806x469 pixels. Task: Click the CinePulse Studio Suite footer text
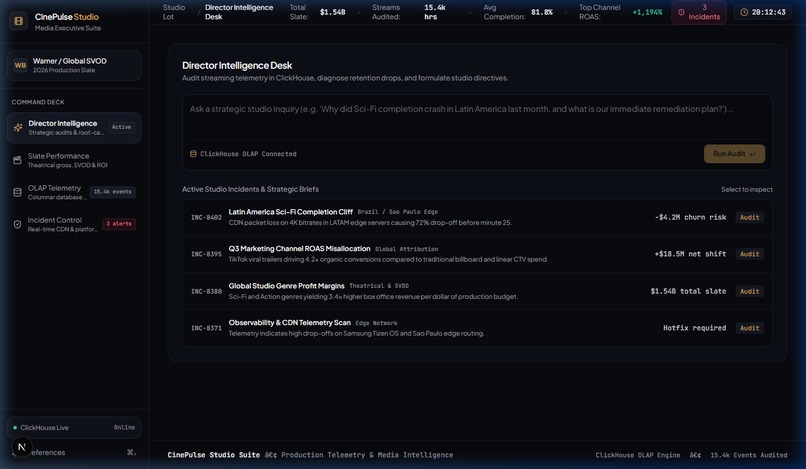(x=213, y=455)
